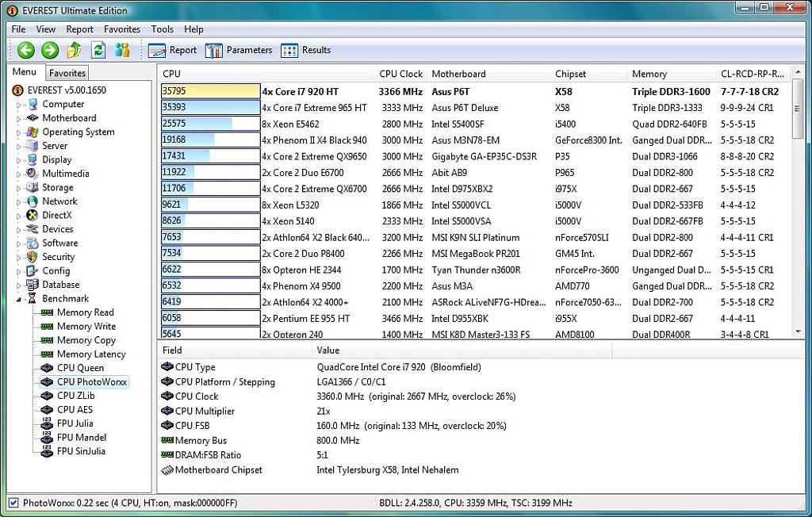This screenshot has height=517, width=812.
Task: Open the Favorites menu
Action: pyautogui.click(x=122, y=29)
